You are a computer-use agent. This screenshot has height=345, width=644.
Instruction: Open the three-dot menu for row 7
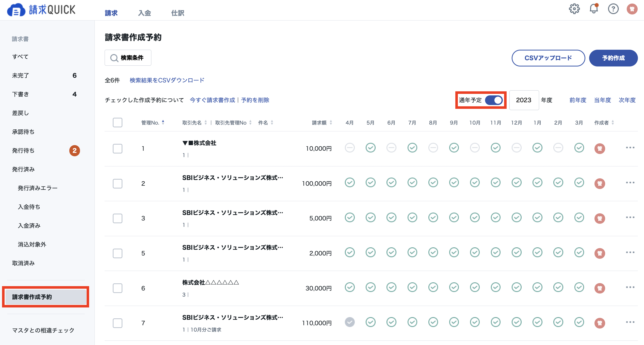[630, 322]
